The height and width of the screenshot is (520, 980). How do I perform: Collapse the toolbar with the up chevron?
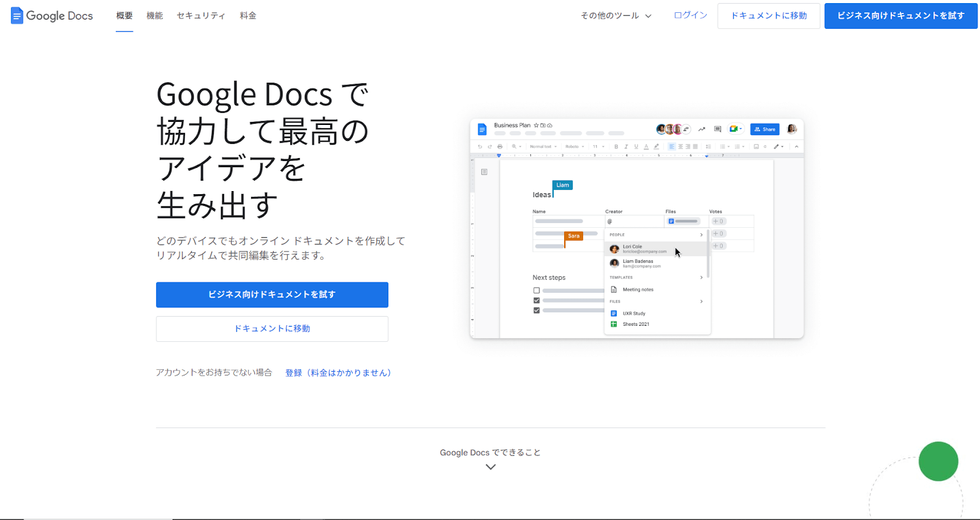pos(796,146)
